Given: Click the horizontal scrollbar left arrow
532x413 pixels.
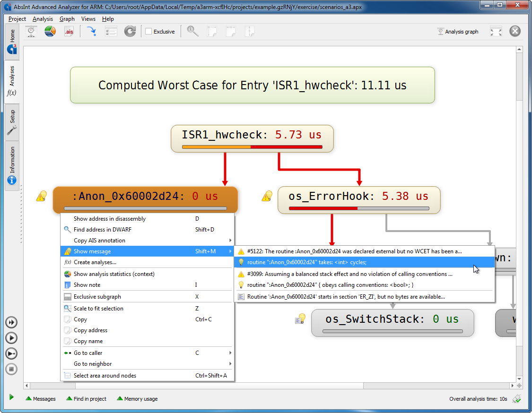Looking at the screenshot, I should (x=27, y=386).
